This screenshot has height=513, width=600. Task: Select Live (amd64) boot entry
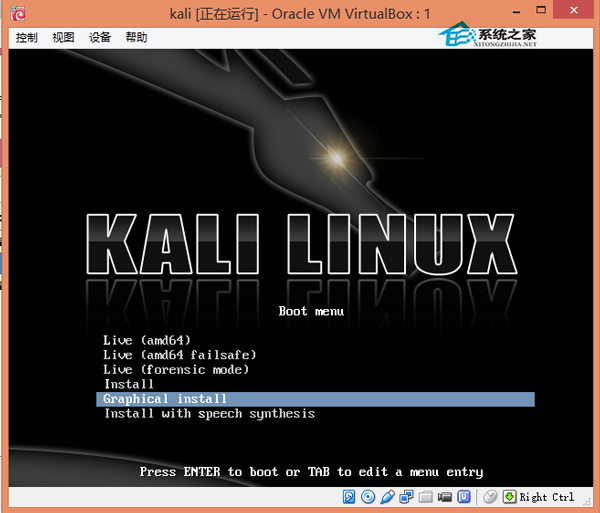click(x=147, y=340)
